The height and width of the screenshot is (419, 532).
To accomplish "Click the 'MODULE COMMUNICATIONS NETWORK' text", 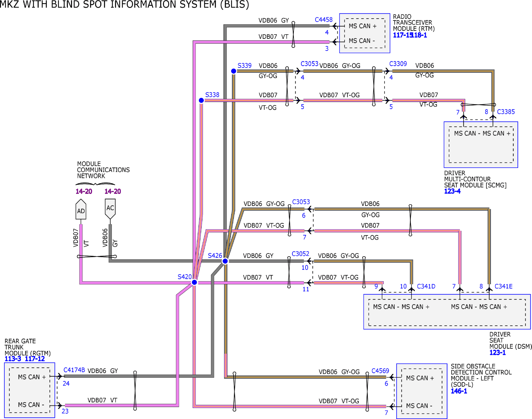I will coord(103,170).
